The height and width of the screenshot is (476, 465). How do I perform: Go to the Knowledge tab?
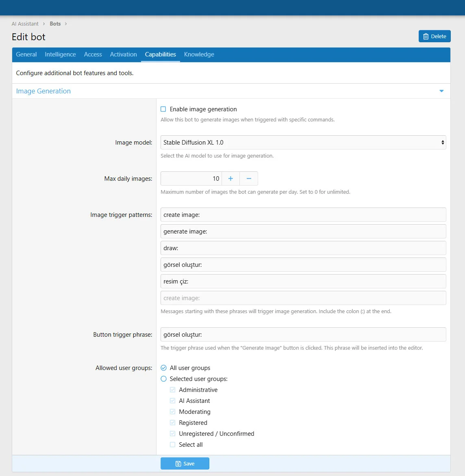199,54
